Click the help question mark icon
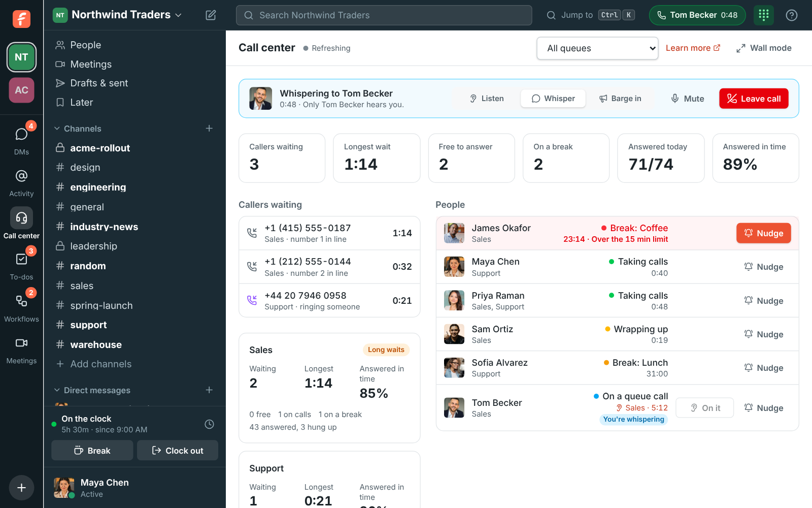This screenshot has width=812, height=508. pyautogui.click(x=791, y=15)
